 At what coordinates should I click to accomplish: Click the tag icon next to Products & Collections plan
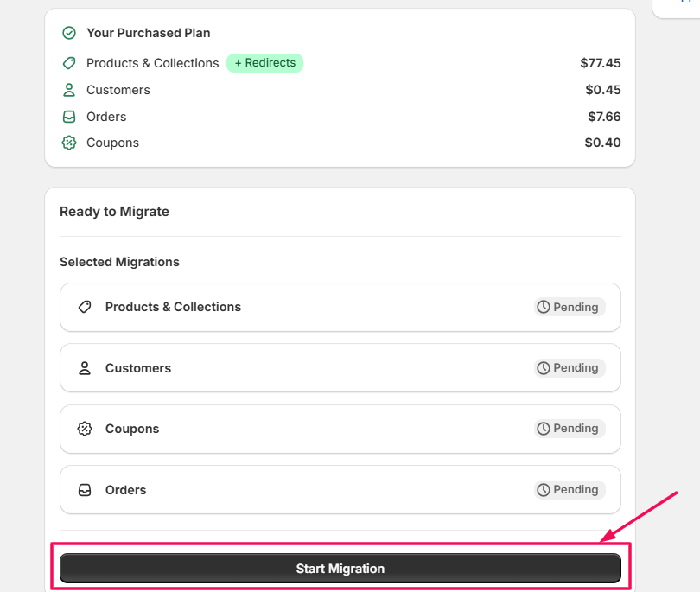point(69,63)
